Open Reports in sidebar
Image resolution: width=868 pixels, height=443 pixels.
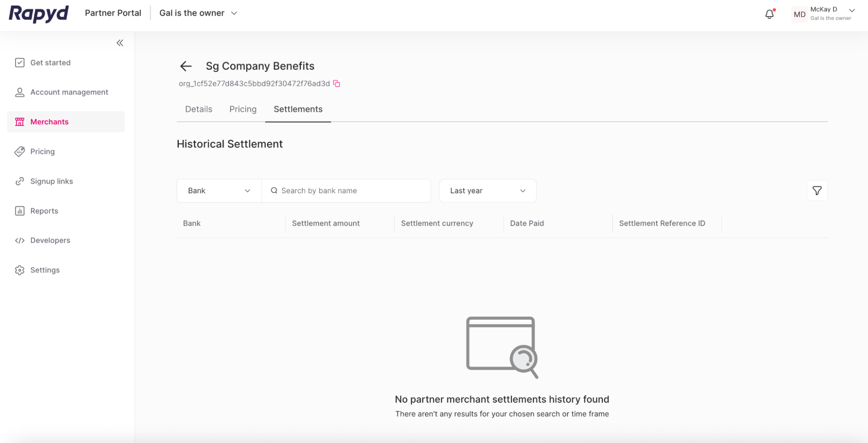point(66,211)
